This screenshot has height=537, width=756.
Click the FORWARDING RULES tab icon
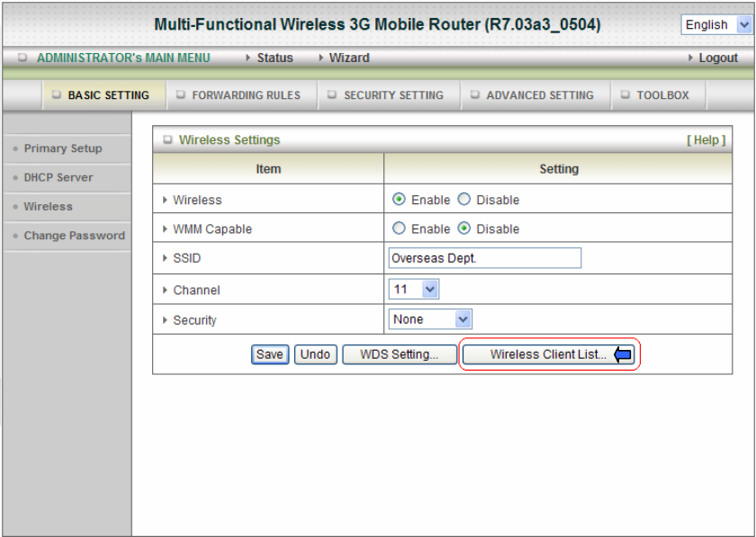[180, 94]
